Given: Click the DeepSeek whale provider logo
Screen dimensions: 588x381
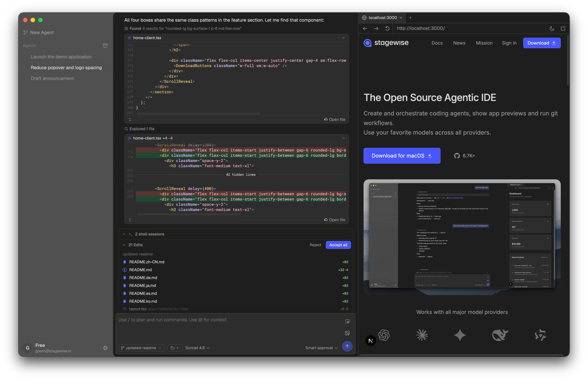Looking at the screenshot, I should tap(500, 335).
